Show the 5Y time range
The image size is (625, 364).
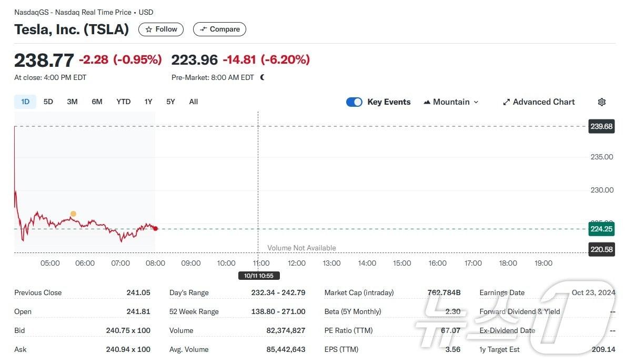point(170,102)
